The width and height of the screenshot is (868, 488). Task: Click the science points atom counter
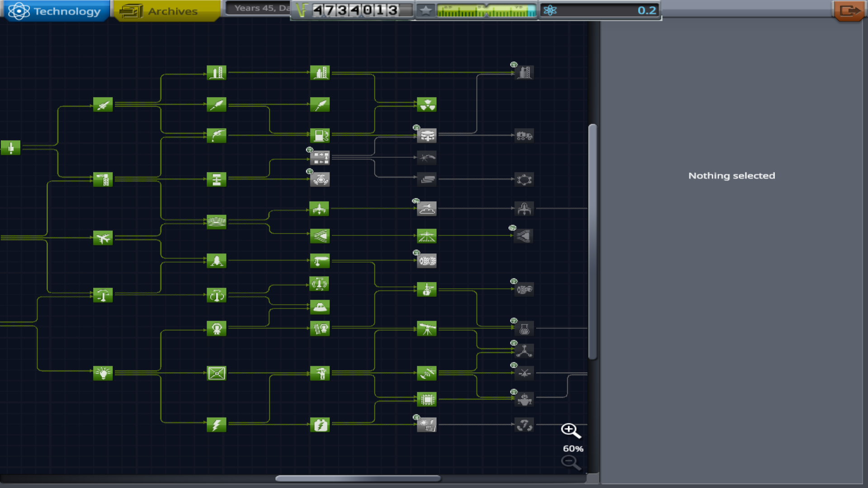[599, 10]
